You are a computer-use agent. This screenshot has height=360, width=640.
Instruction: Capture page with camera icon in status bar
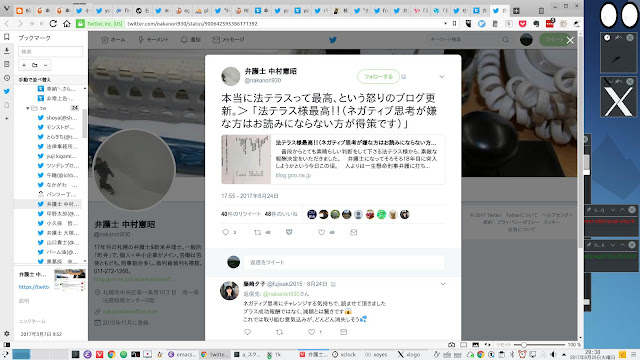coord(451,344)
